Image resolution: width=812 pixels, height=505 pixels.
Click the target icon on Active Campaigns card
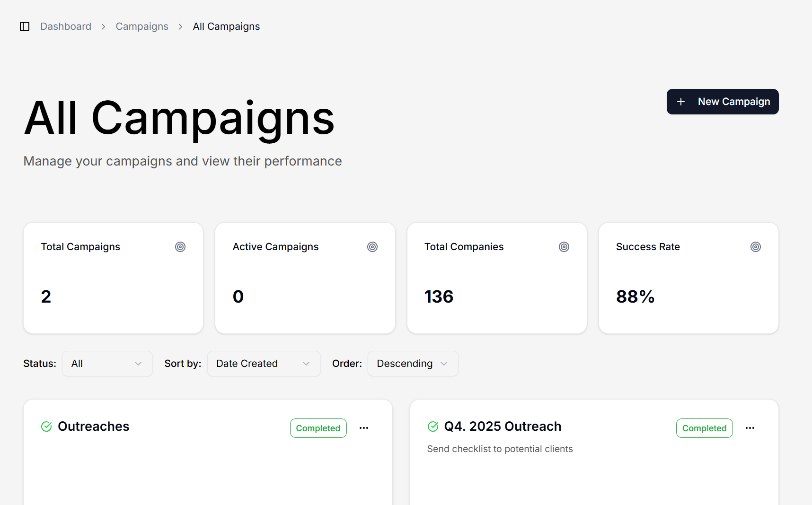point(372,246)
